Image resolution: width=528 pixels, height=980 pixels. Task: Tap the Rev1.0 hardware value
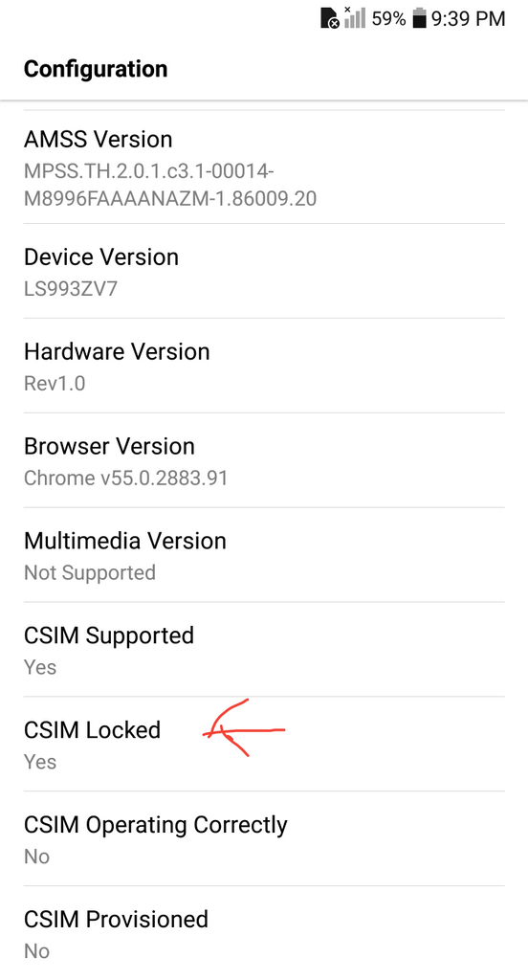click(55, 383)
